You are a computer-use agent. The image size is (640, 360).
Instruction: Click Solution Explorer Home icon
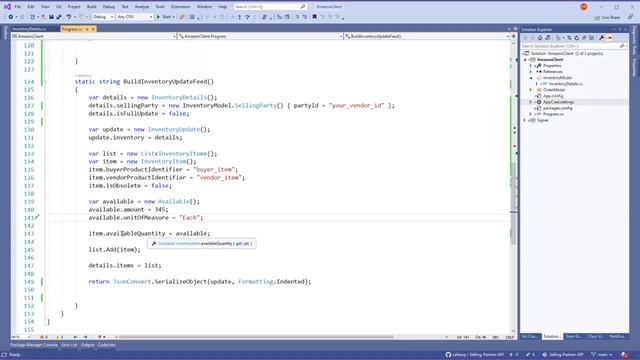click(x=540, y=38)
